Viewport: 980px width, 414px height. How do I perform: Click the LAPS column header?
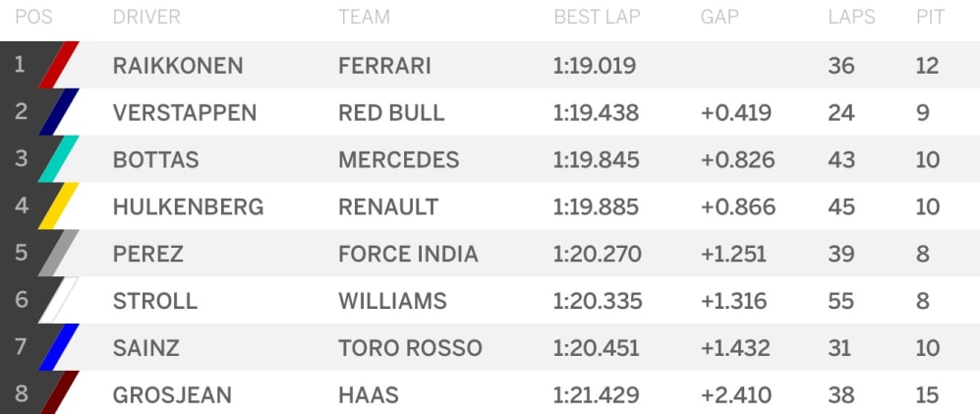click(851, 17)
